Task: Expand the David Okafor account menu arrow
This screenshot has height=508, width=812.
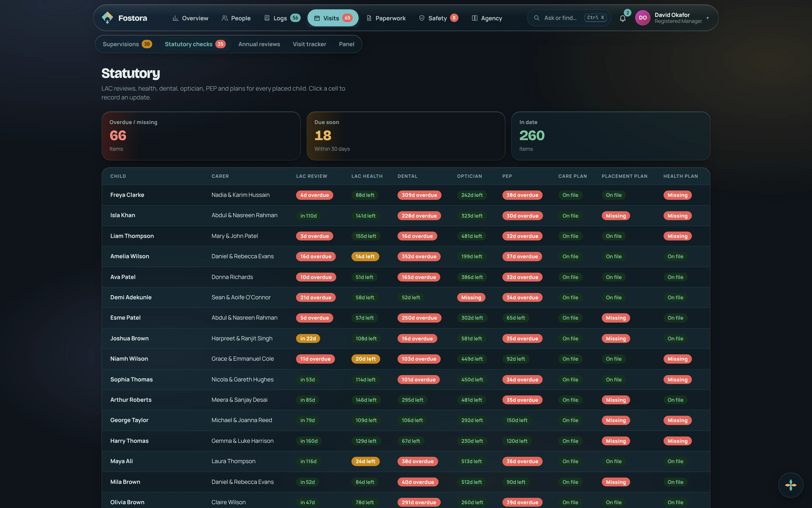Action: 707,18
